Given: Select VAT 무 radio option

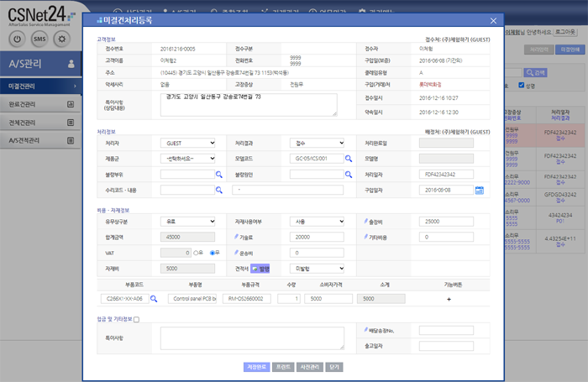Looking at the screenshot, I should pos(213,253).
